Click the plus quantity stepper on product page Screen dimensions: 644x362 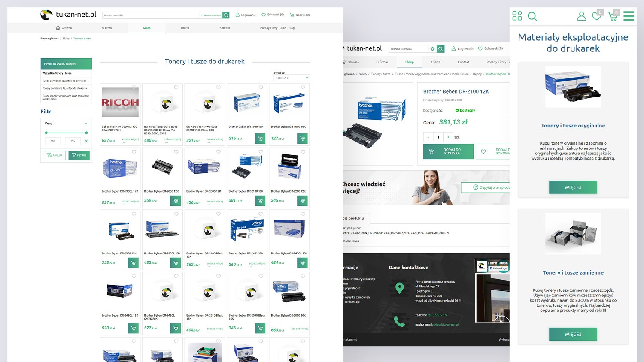448,137
